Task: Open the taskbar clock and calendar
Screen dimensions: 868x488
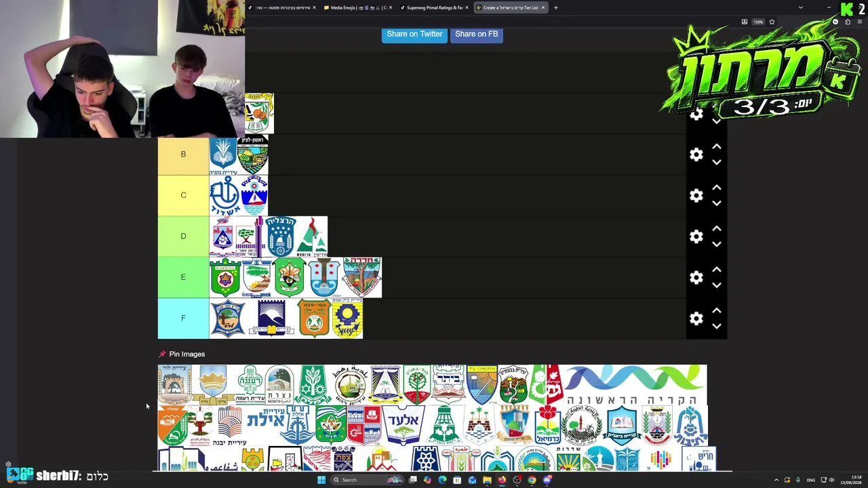Action: tap(851, 480)
